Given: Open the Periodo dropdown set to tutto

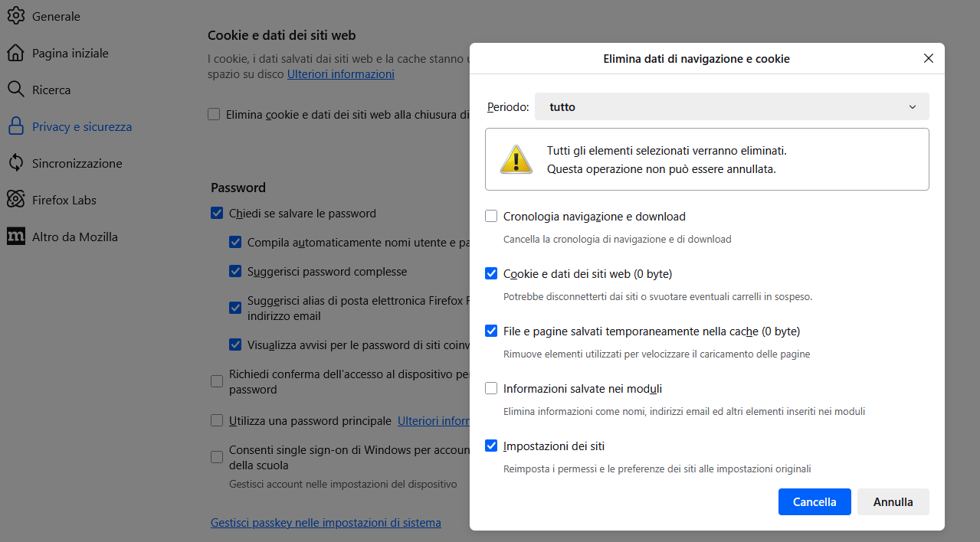Looking at the screenshot, I should pos(732,107).
